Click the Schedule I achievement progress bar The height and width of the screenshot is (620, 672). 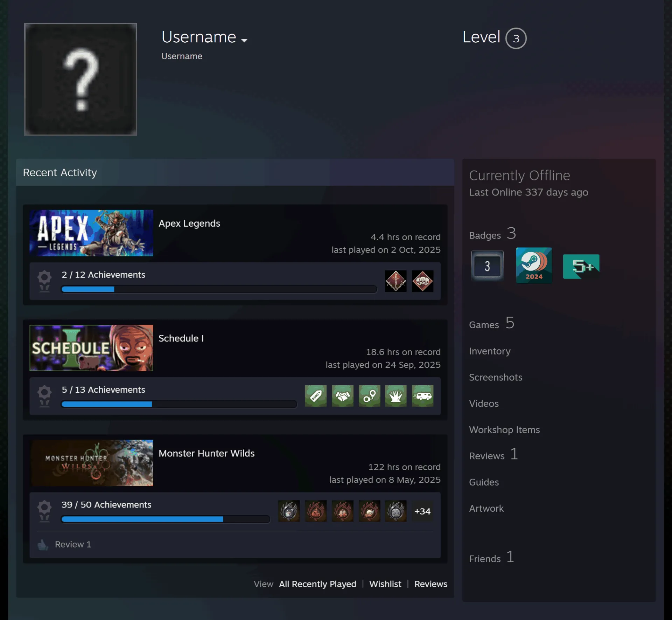click(179, 404)
